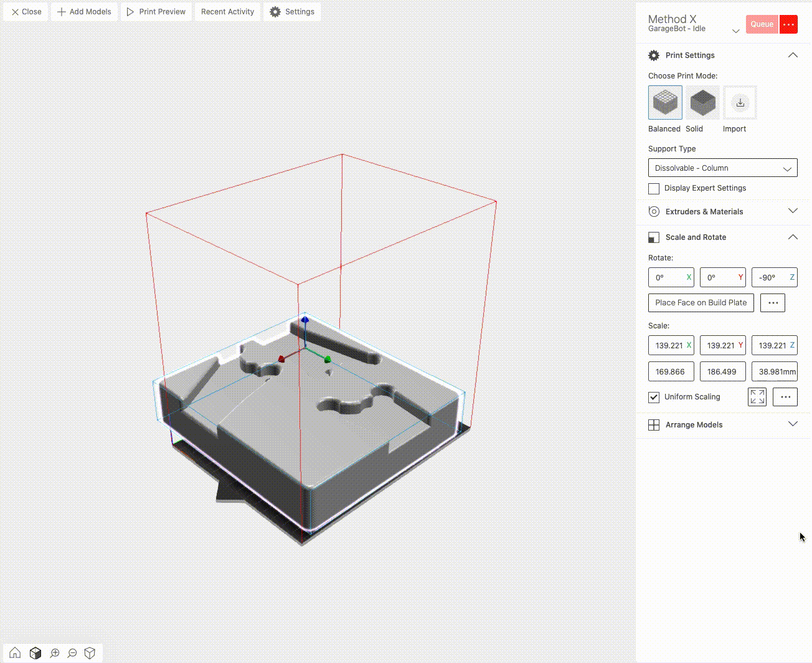Click Add Models in the toolbar
The height and width of the screenshot is (663, 812).
[x=84, y=12]
